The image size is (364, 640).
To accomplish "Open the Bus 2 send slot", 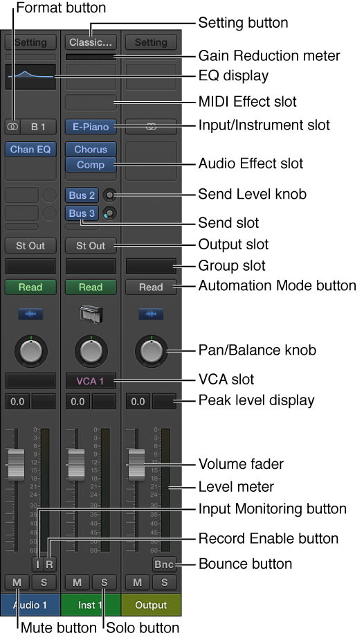I will 82,195.
